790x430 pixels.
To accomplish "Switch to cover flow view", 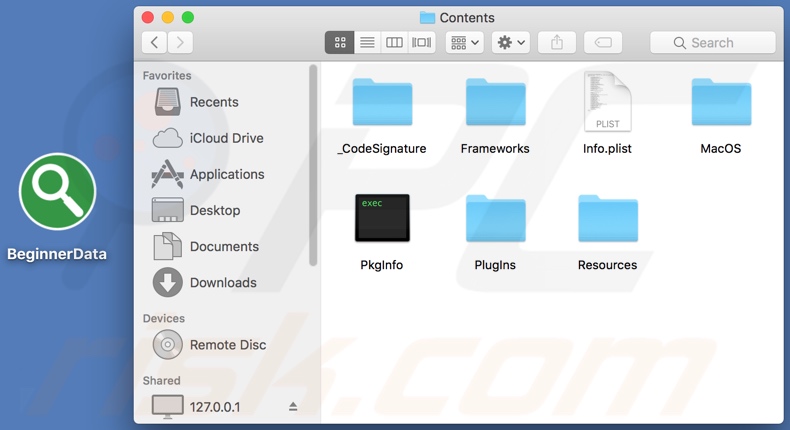I will [422, 42].
